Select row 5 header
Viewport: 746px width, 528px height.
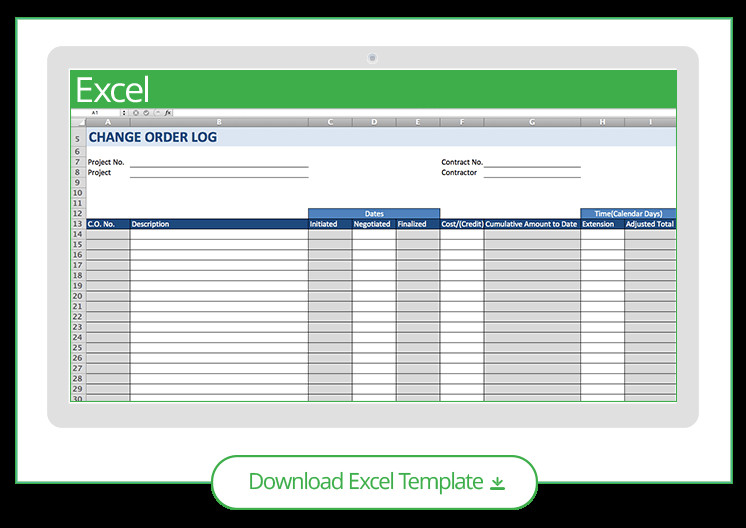[x=78, y=138]
